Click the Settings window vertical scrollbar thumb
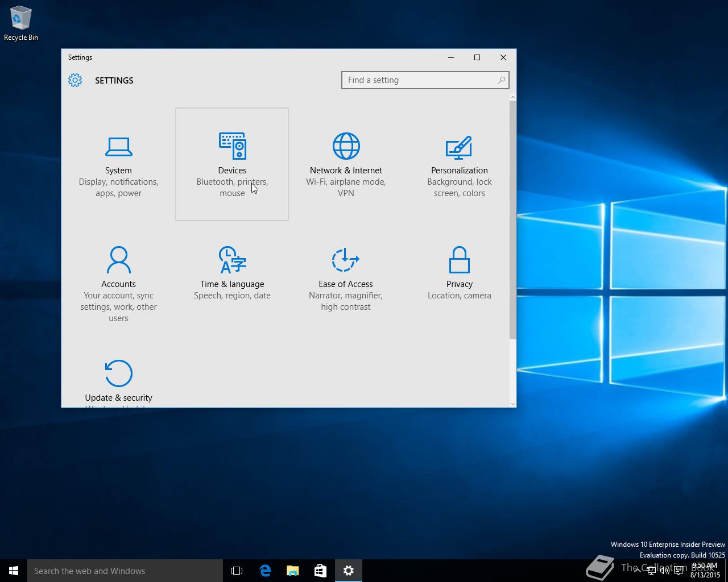The width and height of the screenshot is (728, 582). point(513,221)
